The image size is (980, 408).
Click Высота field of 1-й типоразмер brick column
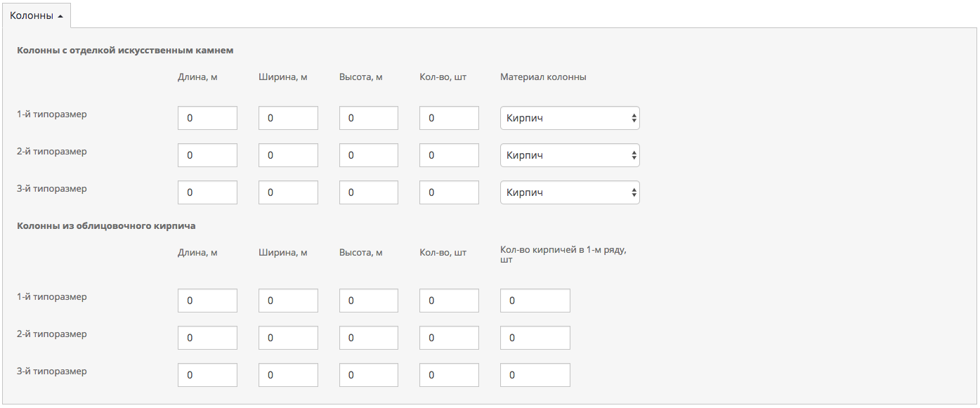pos(368,301)
